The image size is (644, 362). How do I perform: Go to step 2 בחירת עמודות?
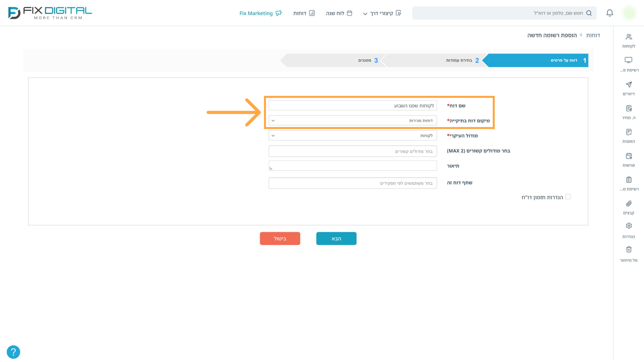435,60
